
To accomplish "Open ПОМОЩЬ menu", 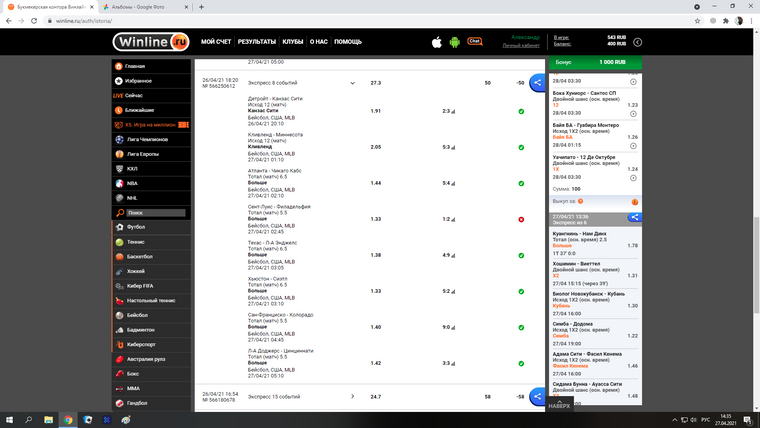I will click(348, 42).
